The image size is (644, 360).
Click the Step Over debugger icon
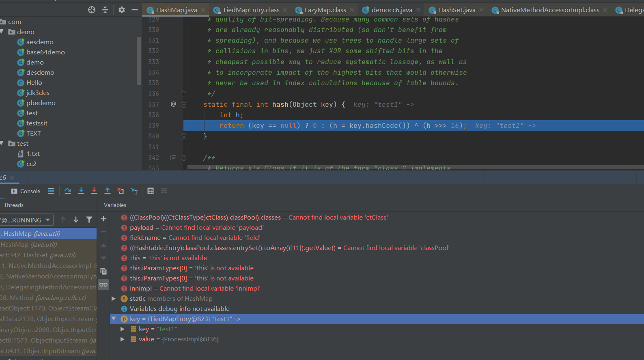coord(68,191)
